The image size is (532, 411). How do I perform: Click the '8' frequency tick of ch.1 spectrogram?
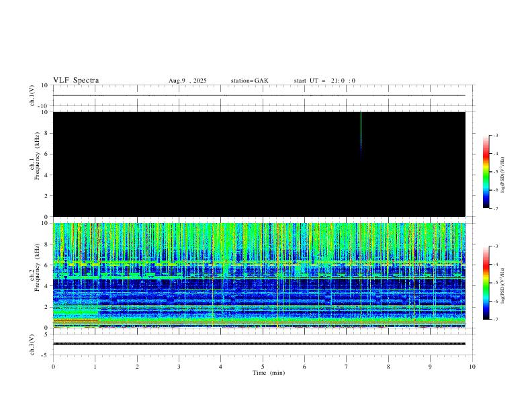coord(47,133)
